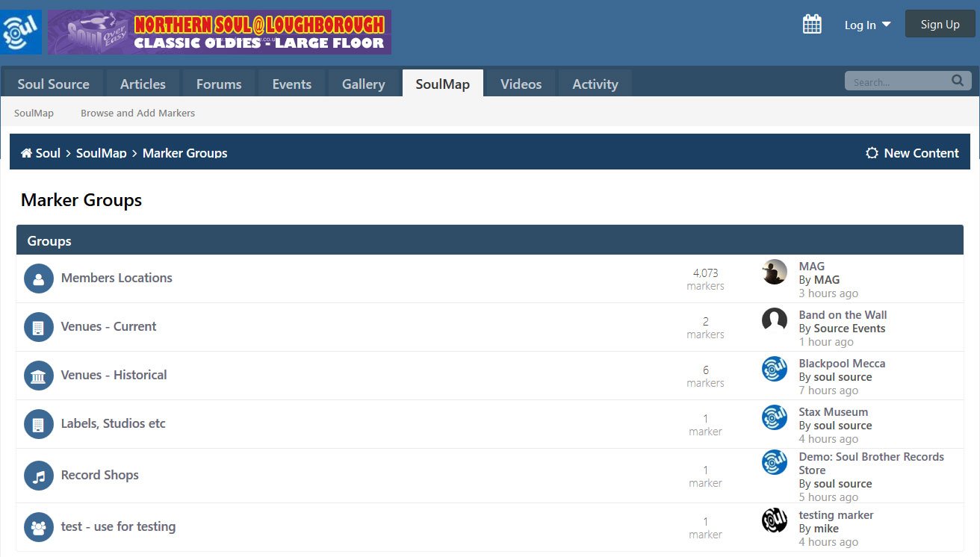The image size is (980, 557).
Task: Focus the Search input field
Action: click(899, 81)
